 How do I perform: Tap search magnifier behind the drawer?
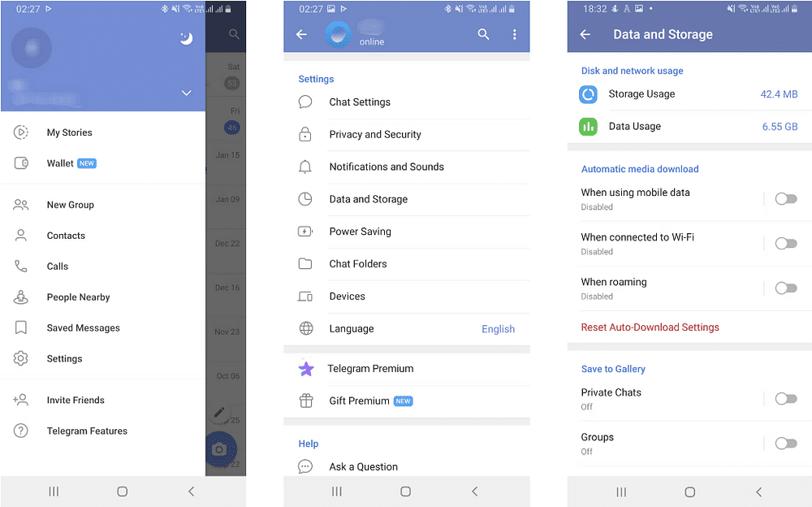point(234,34)
